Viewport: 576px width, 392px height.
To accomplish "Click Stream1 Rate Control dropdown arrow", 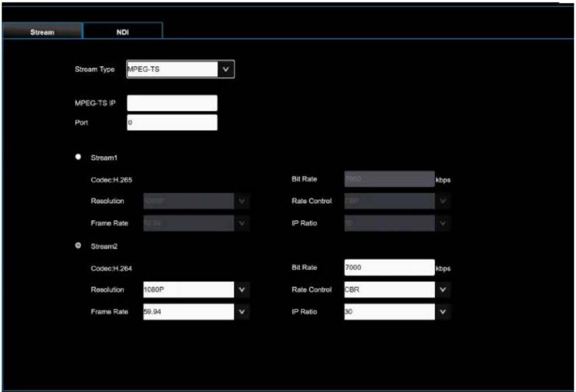I will click(x=442, y=201).
